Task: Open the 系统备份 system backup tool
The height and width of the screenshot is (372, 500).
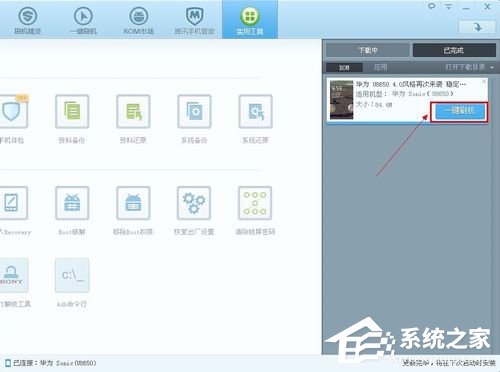Action: click(x=194, y=111)
